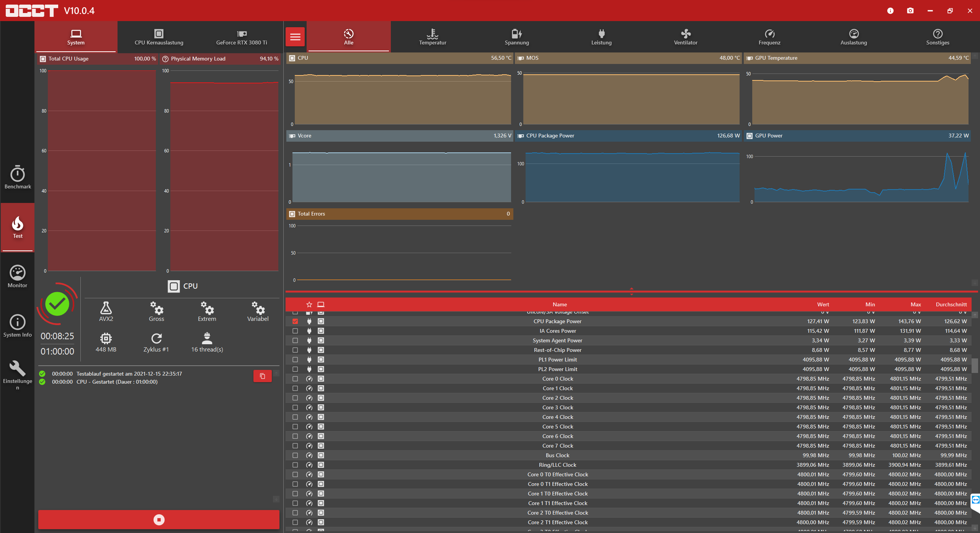Copy the test log via the copy icon
980x533 pixels.
(262, 376)
